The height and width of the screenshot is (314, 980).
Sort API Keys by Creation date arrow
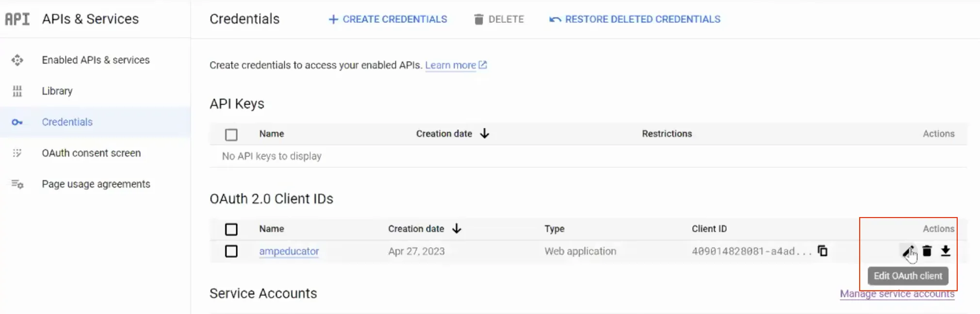(485, 133)
